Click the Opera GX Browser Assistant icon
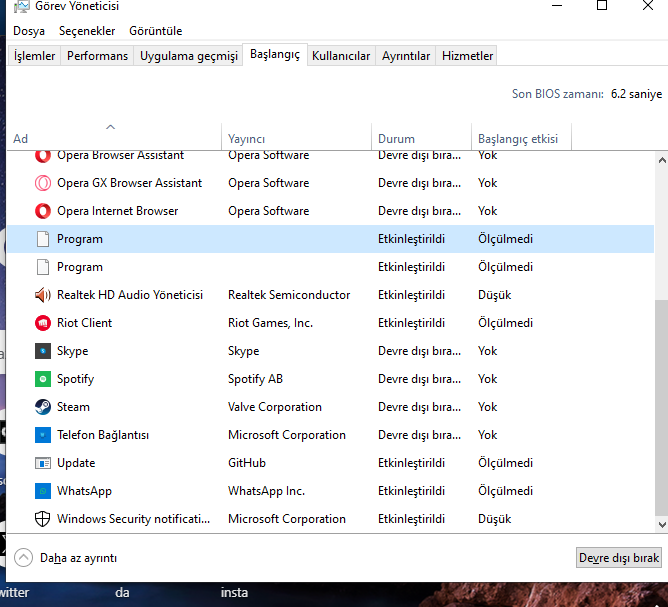 [43, 183]
